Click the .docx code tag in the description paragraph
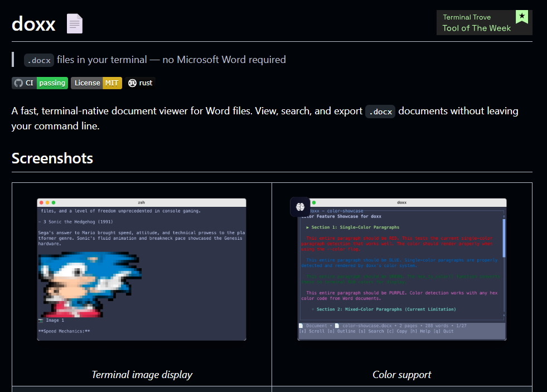The width and height of the screenshot is (547, 392). (380, 112)
